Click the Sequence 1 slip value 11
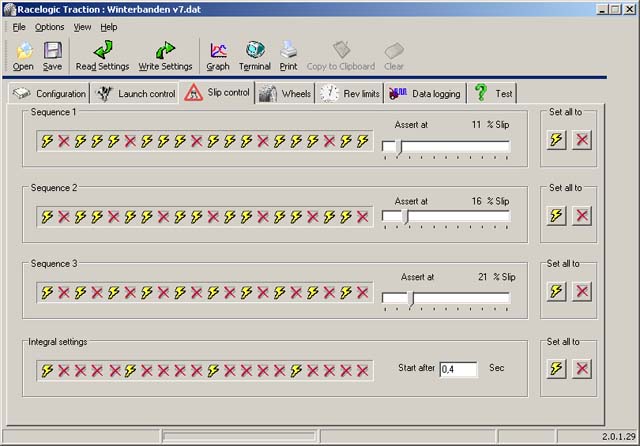 click(x=476, y=124)
